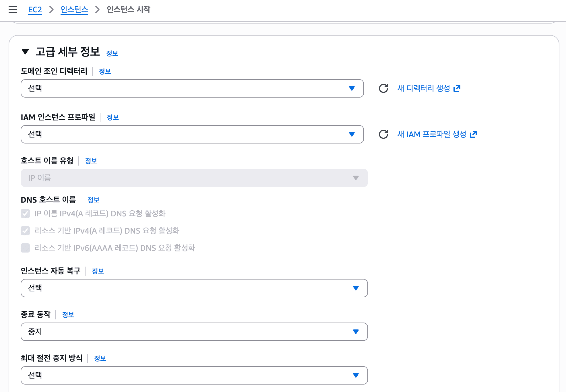
Task: Open the 도메인 조인 디렉터리 dropdown
Action: pos(192,88)
